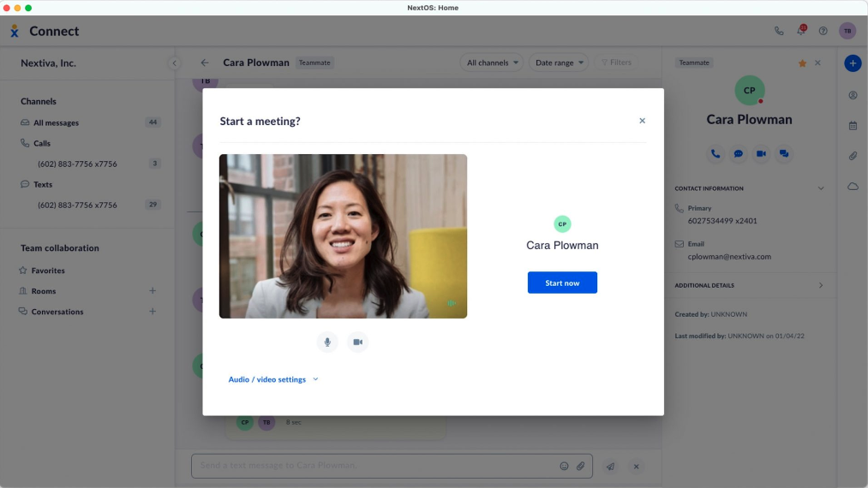Open the contacts icon in right rail
The width and height of the screenshot is (868, 488).
pos(853,95)
